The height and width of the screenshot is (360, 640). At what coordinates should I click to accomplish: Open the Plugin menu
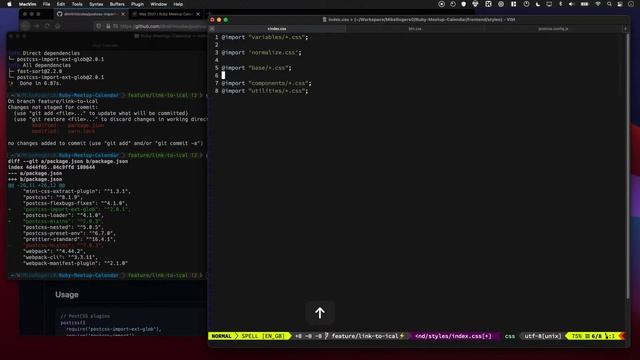pos(138,4)
